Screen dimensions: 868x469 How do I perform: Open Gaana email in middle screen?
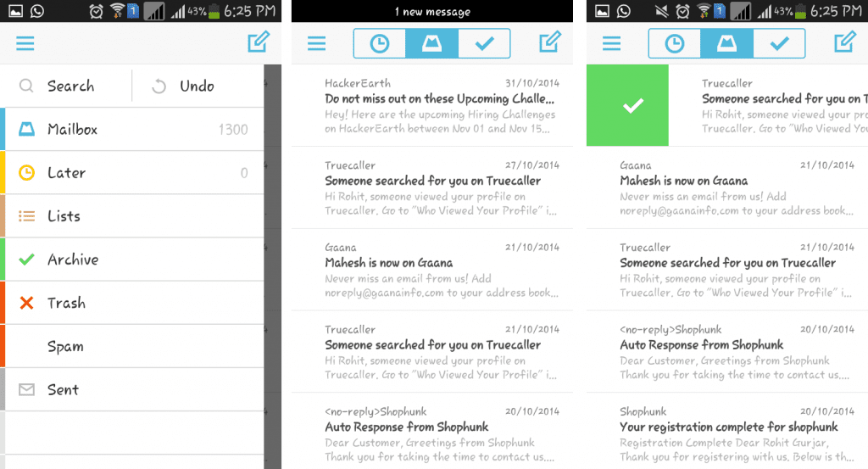[432, 270]
